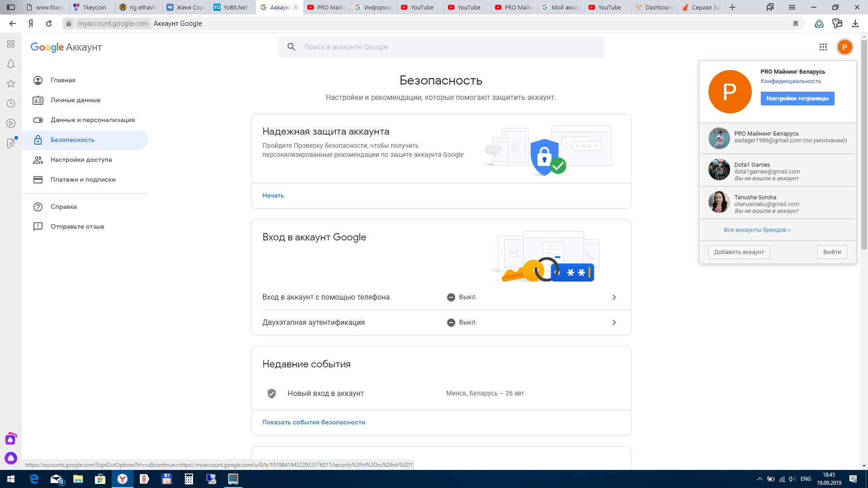The image size is (868, 488).
Task: Focus the Поиск в аккаунте Google field
Action: (441, 47)
